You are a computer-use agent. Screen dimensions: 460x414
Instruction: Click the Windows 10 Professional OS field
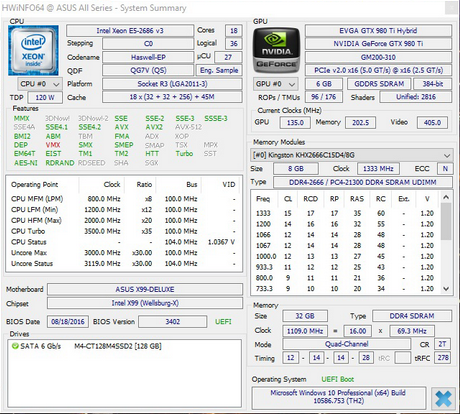point(338,397)
